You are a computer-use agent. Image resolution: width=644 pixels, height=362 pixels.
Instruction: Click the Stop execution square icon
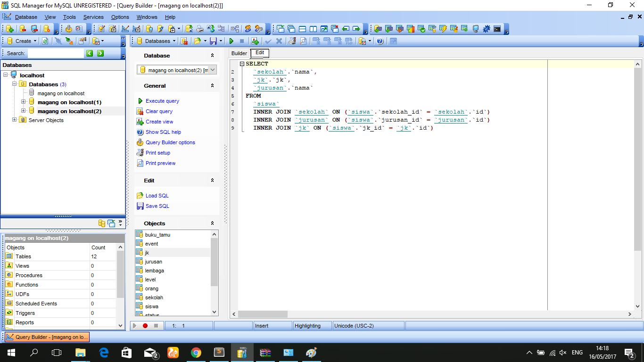coord(241,41)
